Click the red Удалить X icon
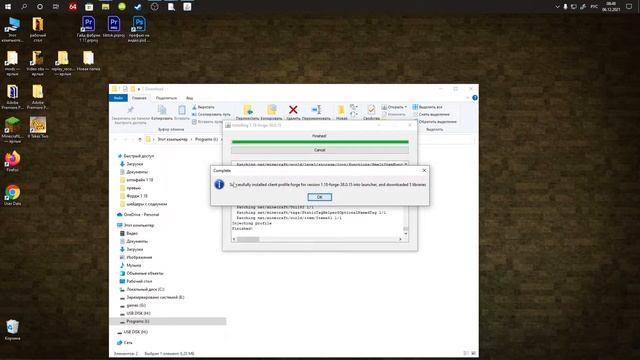The height and width of the screenshot is (360, 640). click(293, 109)
